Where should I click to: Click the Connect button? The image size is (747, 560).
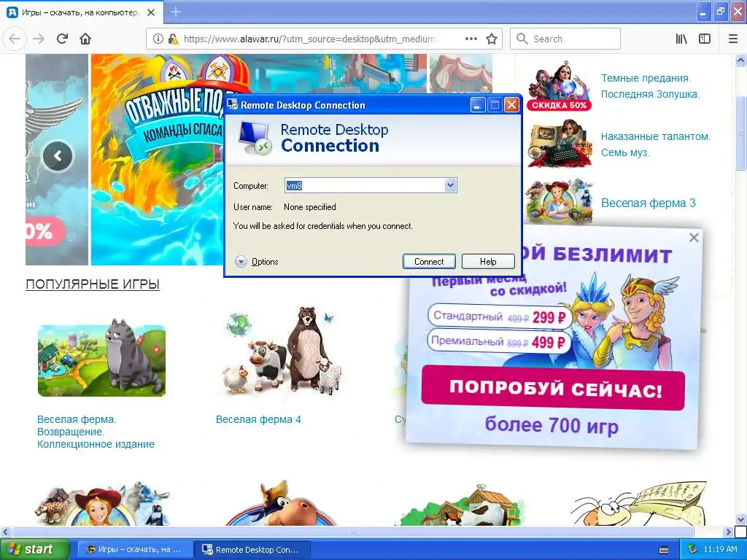pos(429,262)
